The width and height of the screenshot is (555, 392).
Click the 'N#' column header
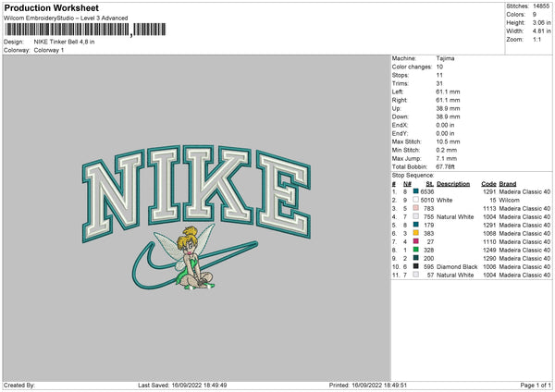(407, 184)
